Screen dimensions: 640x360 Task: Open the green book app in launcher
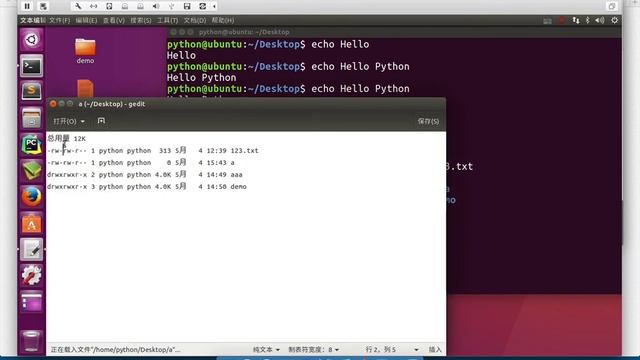pos(31,171)
